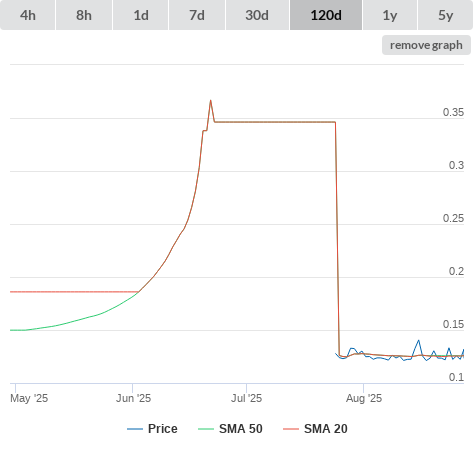The image size is (474, 455).
Task: Click the Jun '25 axis label
Action: (133, 398)
